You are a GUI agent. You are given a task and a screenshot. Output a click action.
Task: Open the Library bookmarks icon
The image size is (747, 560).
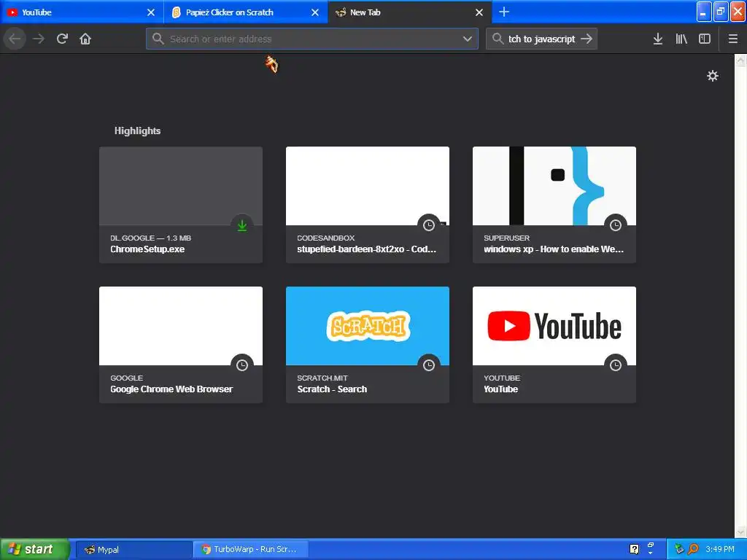coord(681,39)
